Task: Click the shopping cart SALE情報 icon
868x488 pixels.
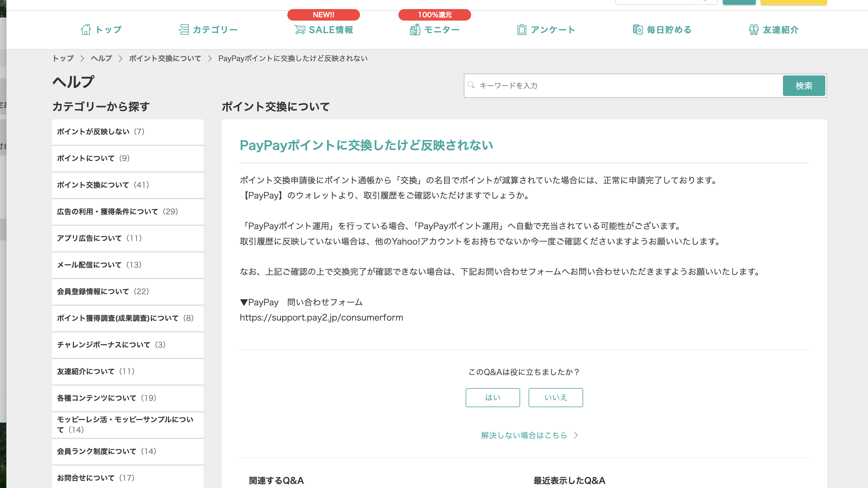Action: (x=299, y=30)
